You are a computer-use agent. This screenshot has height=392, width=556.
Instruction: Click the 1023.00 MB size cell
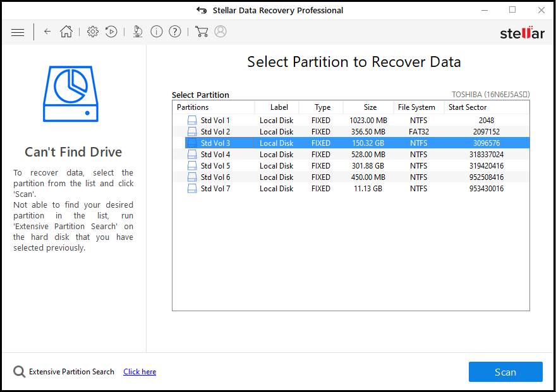click(368, 121)
